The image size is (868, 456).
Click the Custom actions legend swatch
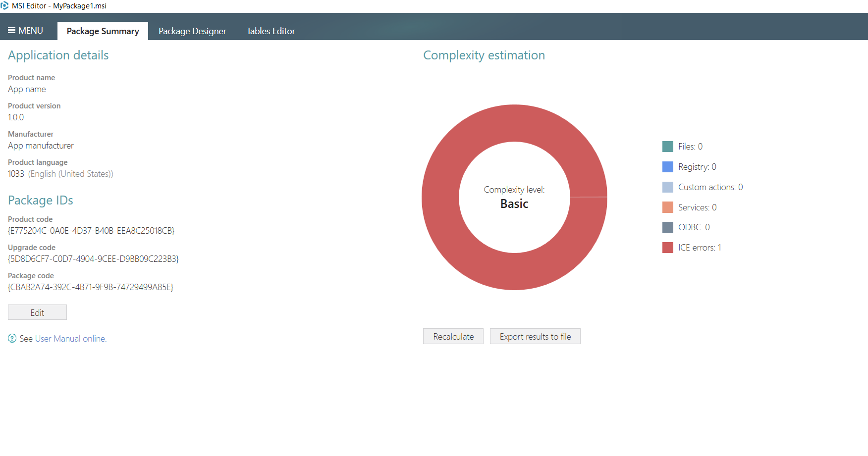pos(668,187)
